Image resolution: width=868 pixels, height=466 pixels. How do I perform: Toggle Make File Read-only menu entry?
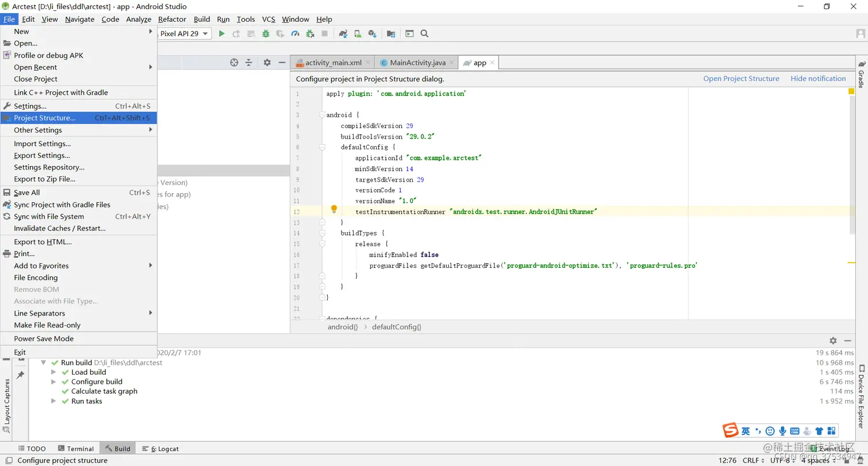click(x=47, y=325)
